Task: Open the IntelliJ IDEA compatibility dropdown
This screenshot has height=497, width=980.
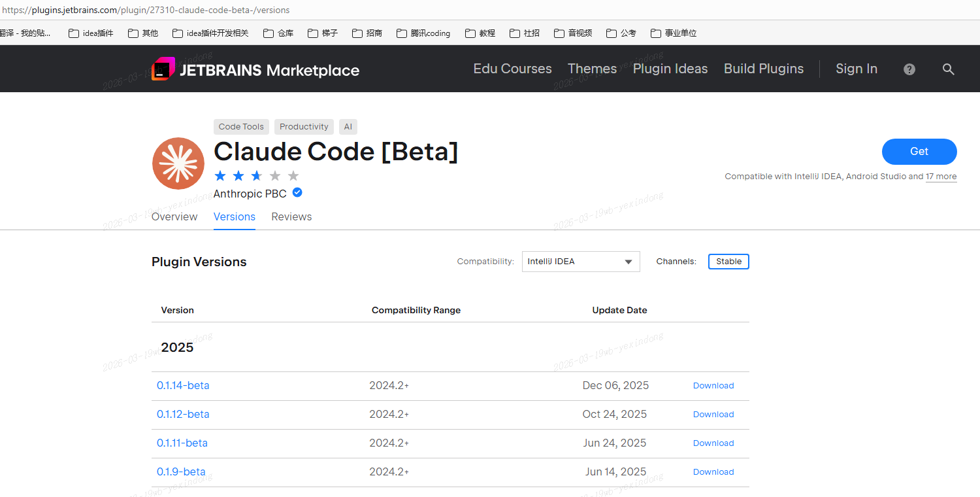Action: pyautogui.click(x=581, y=262)
